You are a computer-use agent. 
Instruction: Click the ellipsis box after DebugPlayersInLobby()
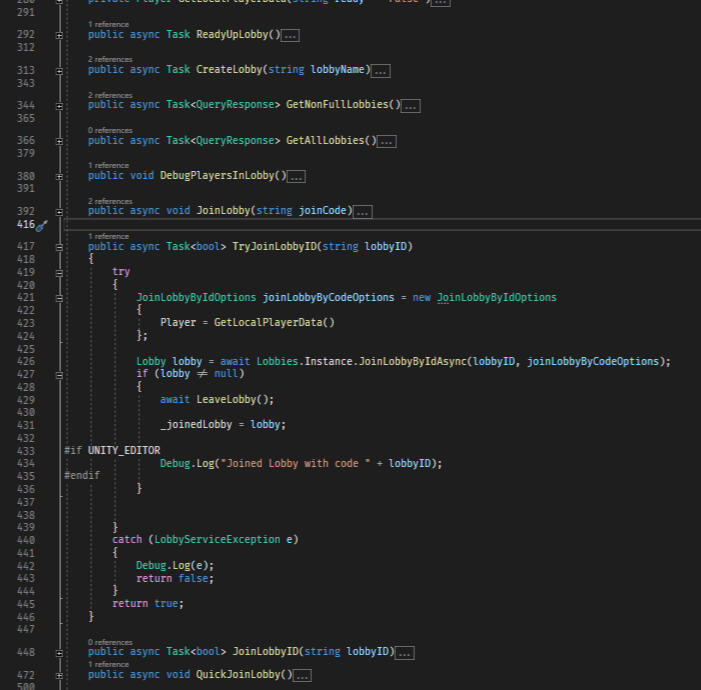coord(296,176)
